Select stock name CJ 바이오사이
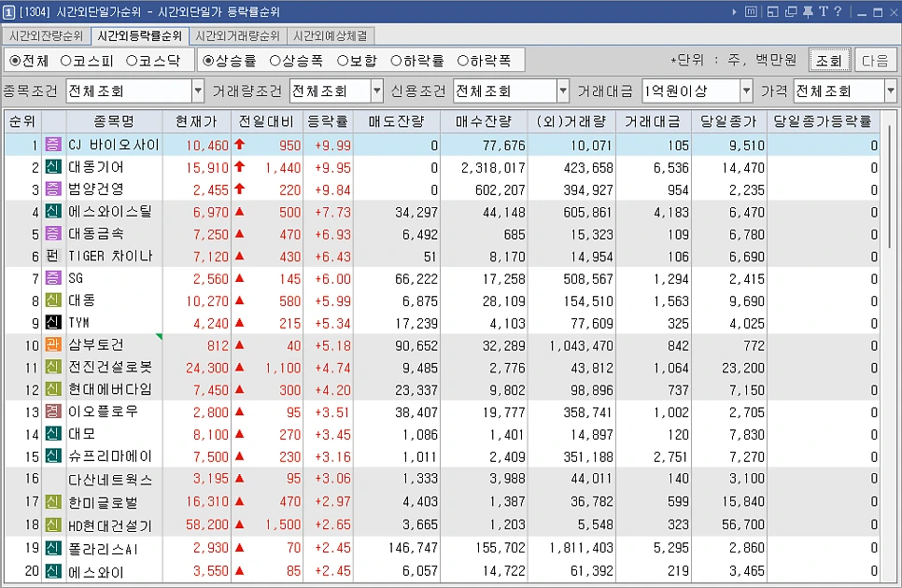Viewport: 902px width, 588px height. [114, 145]
